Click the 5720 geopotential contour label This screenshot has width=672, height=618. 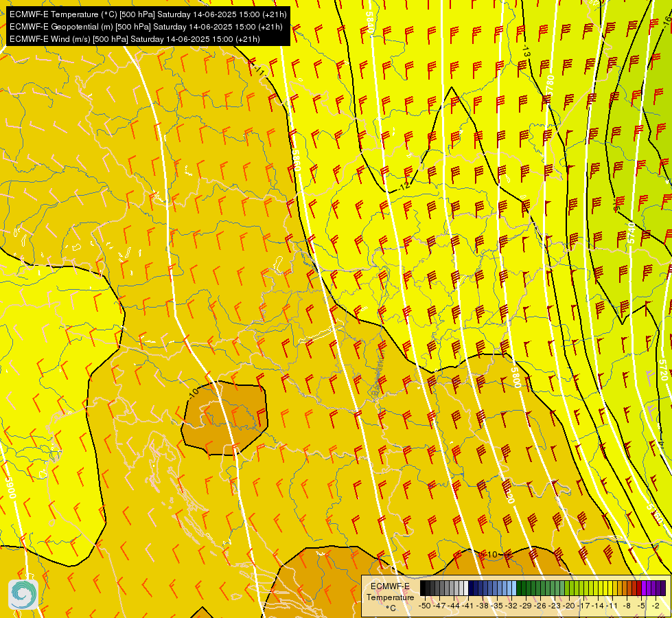tap(663, 369)
